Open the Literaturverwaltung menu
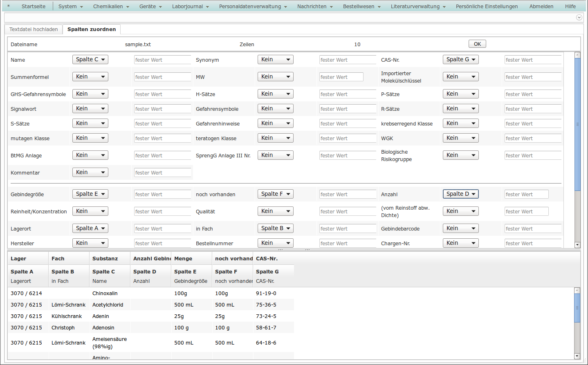 coord(418,7)
